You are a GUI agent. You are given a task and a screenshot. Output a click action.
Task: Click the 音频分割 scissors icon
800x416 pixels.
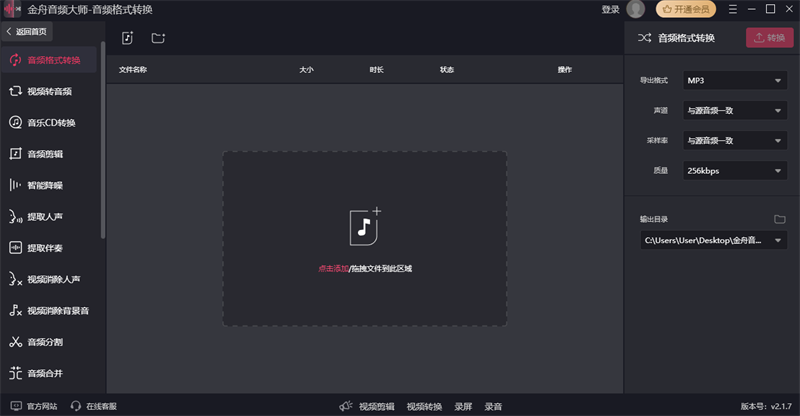pos(15,341)
